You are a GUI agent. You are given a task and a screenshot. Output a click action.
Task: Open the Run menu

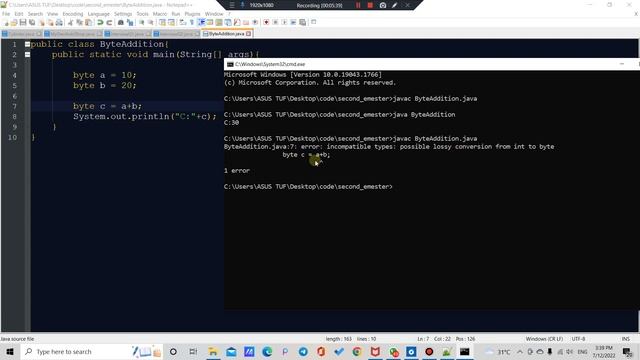point(176,14)
